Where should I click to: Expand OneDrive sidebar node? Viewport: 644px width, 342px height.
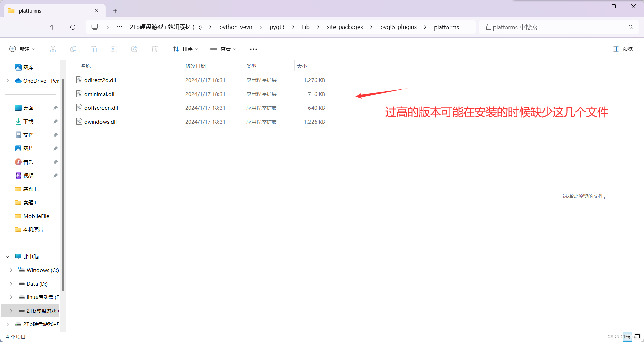coord(8,81)
